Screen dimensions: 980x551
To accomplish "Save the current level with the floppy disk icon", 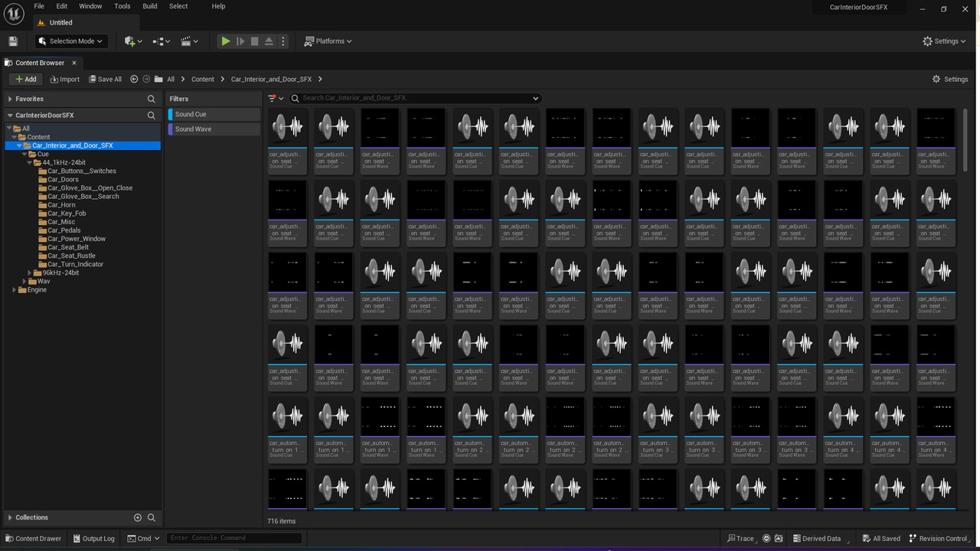I will point(12,41).
